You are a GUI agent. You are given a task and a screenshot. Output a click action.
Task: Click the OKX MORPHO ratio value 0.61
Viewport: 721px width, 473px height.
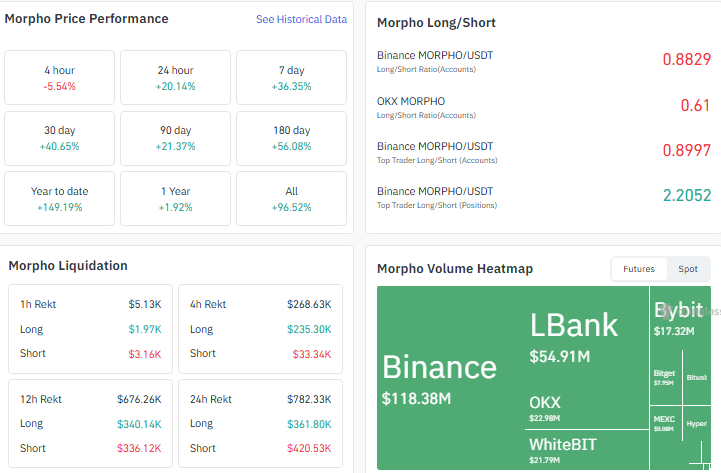tap(695, 105)
